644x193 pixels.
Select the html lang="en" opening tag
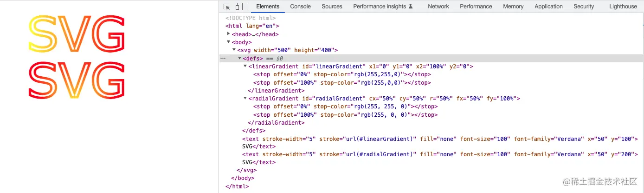[252, 26]
